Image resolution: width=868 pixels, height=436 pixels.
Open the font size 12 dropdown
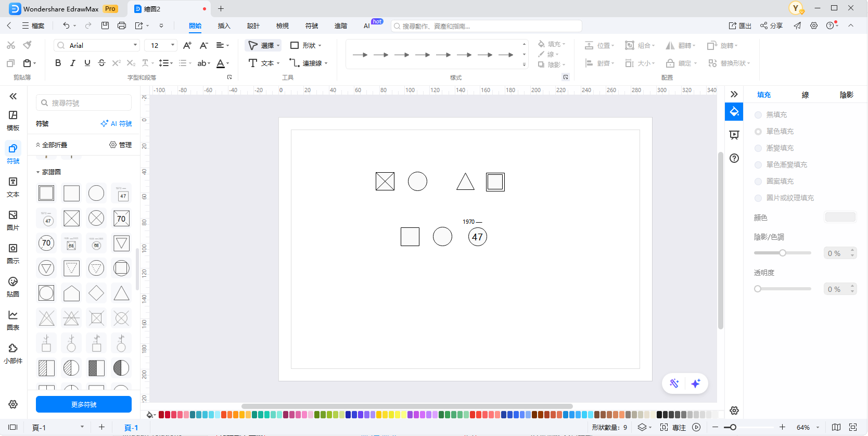(173, 45)
